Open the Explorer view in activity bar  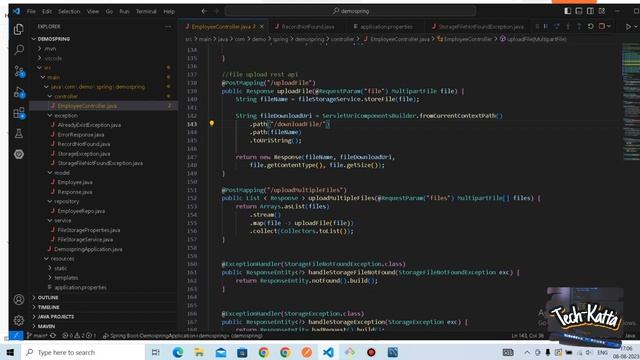18,29
